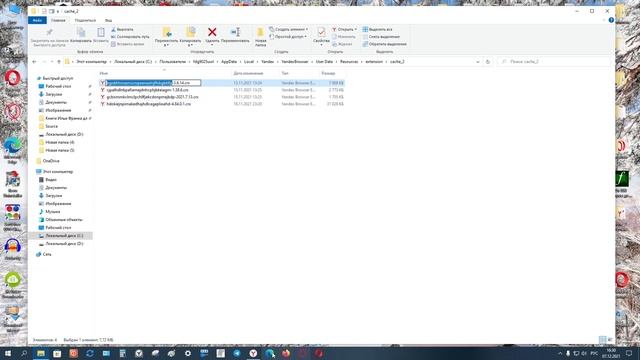
Task: Click Выделить все
Action: click(378, 29)
